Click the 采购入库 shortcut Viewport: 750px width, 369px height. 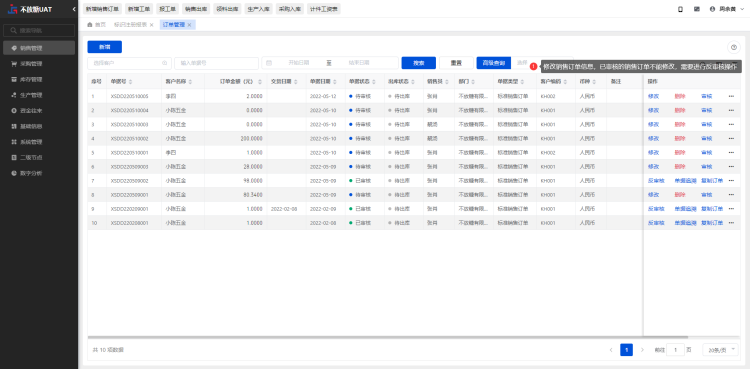pyautogui.click(x=290, y=9)
